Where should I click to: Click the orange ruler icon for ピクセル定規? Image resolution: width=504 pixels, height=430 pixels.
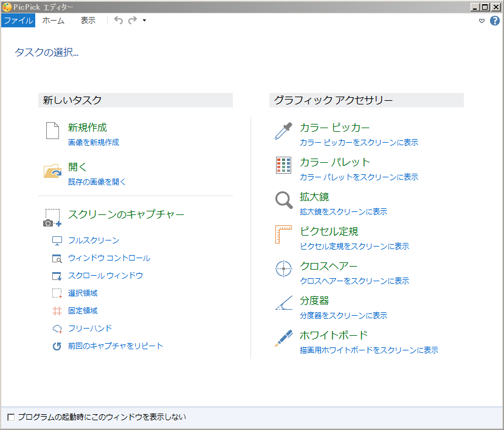[x=283, y=234]
